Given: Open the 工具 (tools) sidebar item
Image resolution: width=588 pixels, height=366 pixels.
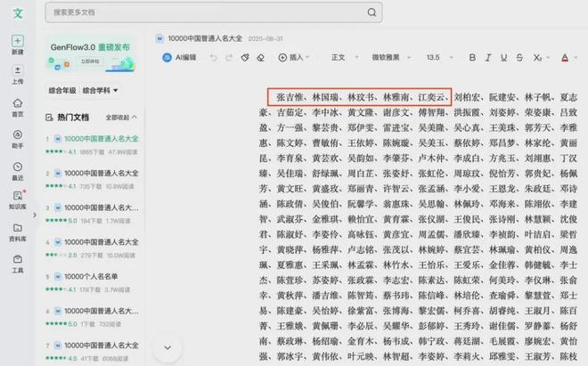Looking at the screenshot, I should 18,264.
